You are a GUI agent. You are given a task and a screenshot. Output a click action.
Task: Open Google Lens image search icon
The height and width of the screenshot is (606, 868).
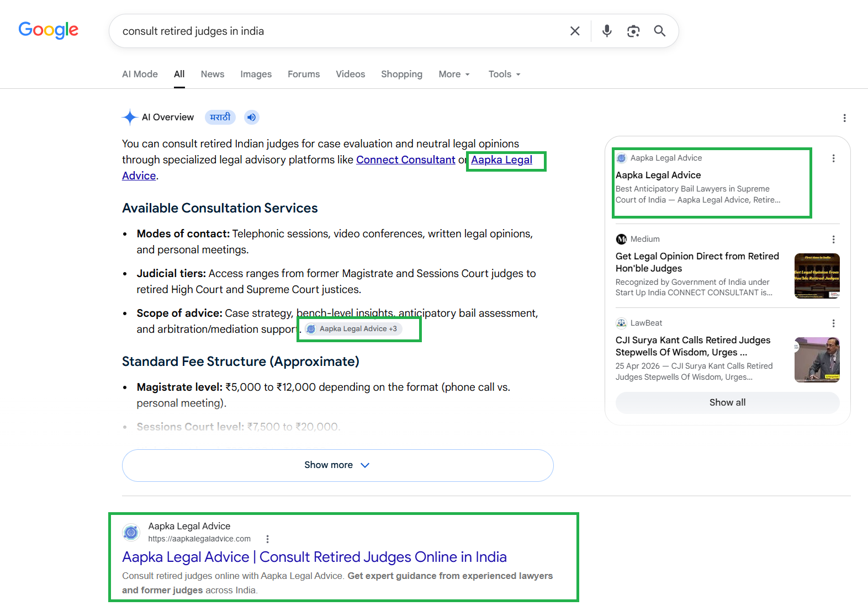click(633, 31)
